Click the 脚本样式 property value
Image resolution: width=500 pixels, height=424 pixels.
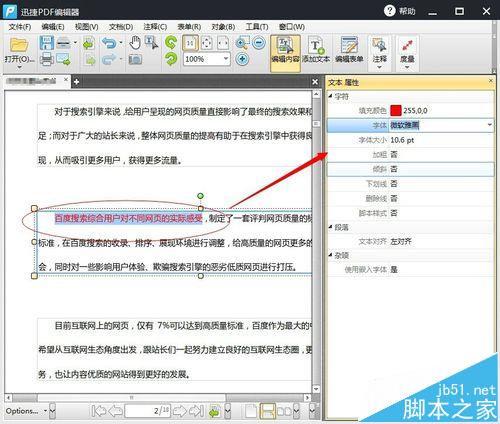(x=394, y=213)
